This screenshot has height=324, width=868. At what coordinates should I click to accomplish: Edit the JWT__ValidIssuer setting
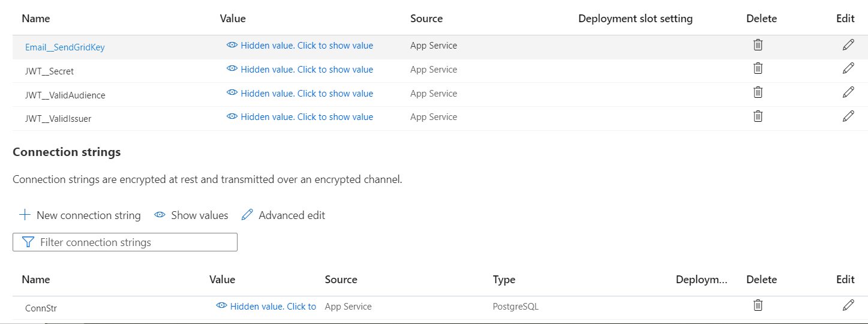(848, 116)
